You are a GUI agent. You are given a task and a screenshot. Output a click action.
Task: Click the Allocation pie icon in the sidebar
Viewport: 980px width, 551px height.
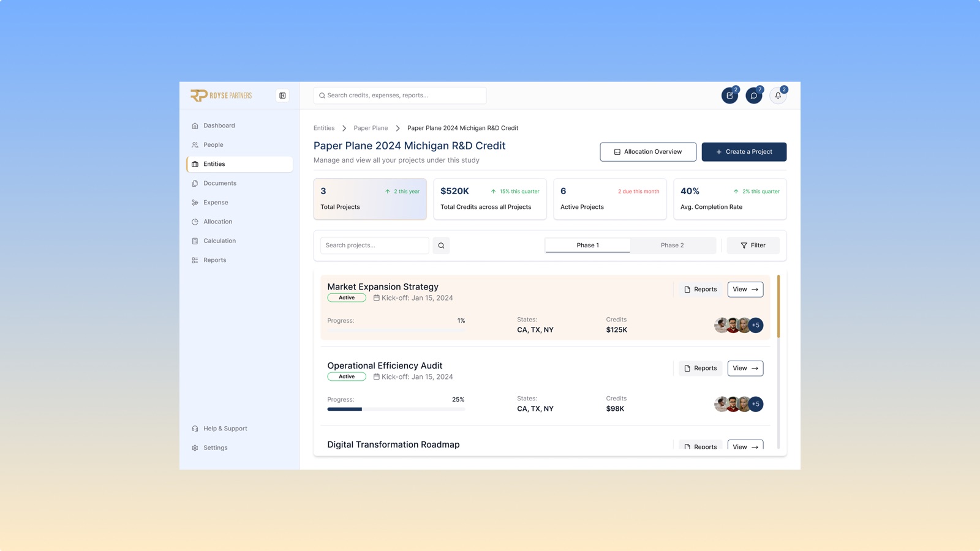pos(195,222)
